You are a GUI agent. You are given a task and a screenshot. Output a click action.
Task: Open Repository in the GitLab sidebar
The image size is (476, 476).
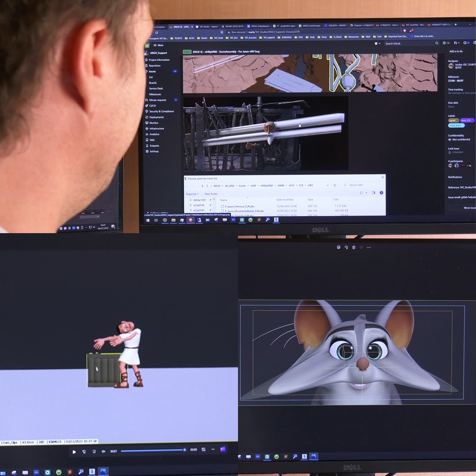click(x=152, y=66)
